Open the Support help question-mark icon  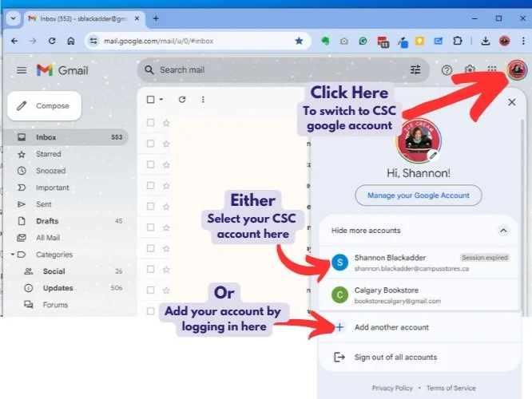pos(447,70)
